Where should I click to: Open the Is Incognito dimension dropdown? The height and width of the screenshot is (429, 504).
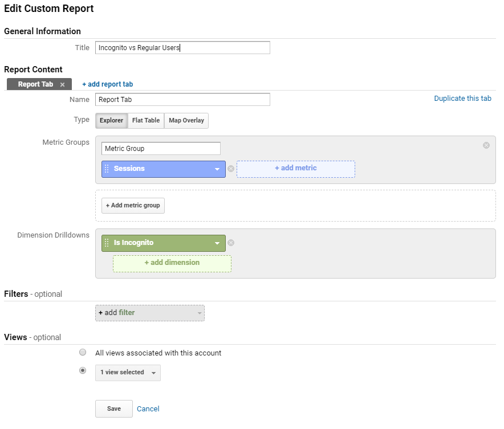point(217,243)
